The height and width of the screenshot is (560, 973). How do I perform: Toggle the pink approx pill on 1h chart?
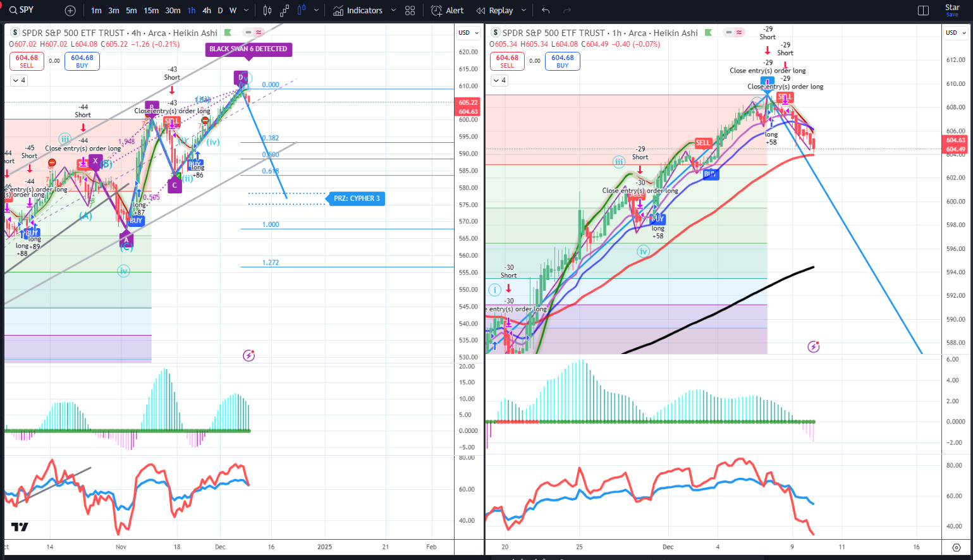tap(739, 32)
